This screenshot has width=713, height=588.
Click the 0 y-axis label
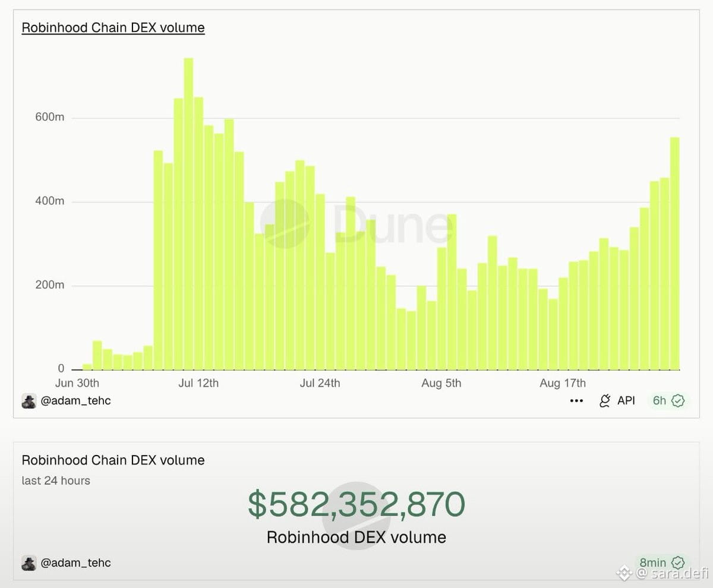[61, 369]
